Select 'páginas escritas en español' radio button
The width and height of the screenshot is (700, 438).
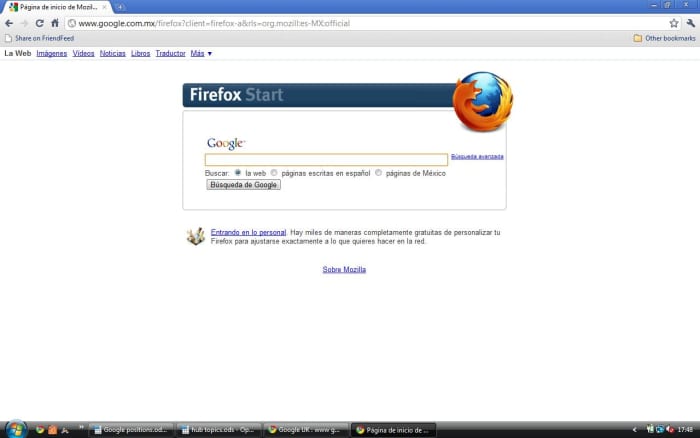tap(274, 173)
